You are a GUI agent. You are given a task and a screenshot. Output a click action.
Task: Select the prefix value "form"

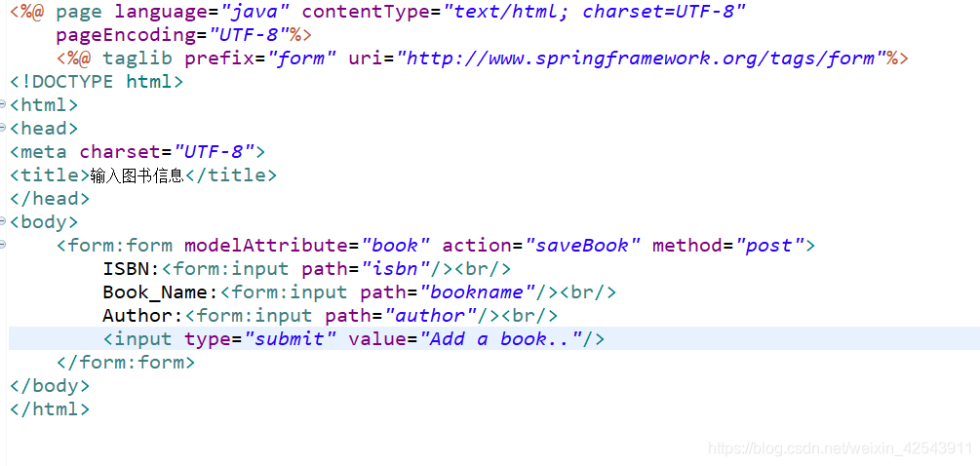click(302, 58)
